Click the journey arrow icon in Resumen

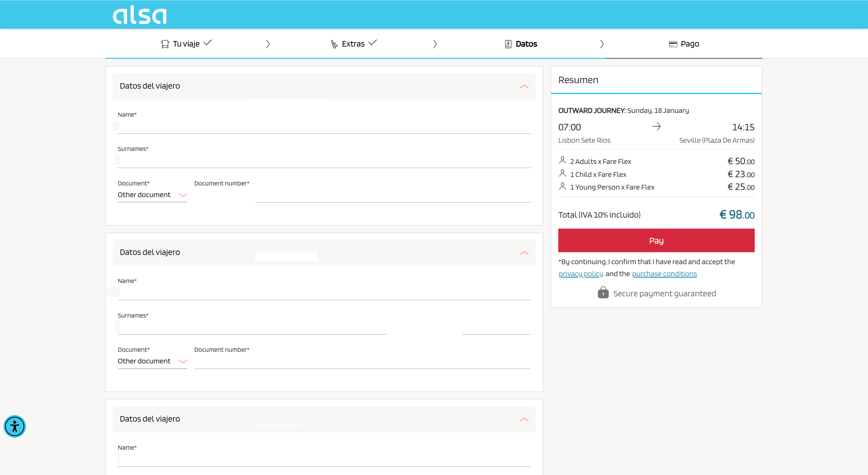click(x=656, y=127)
